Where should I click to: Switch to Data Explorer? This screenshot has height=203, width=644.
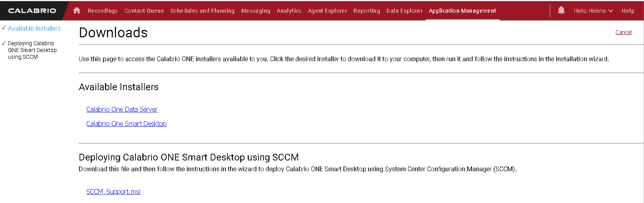click(404, 11)
